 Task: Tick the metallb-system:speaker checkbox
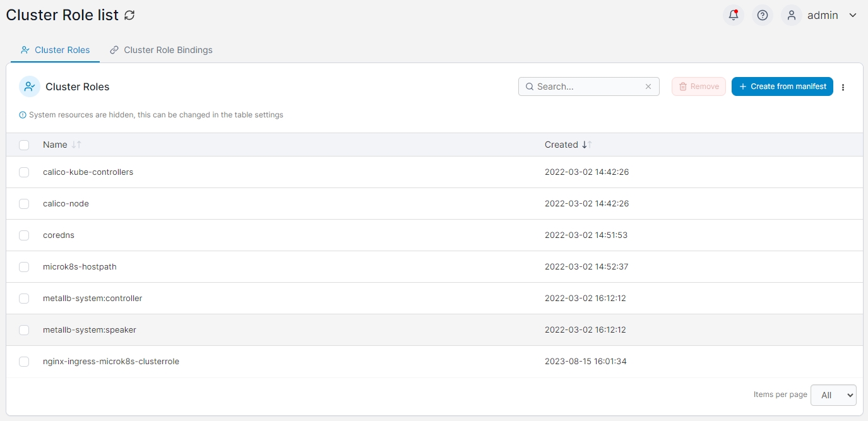click(x=24, y=330)
